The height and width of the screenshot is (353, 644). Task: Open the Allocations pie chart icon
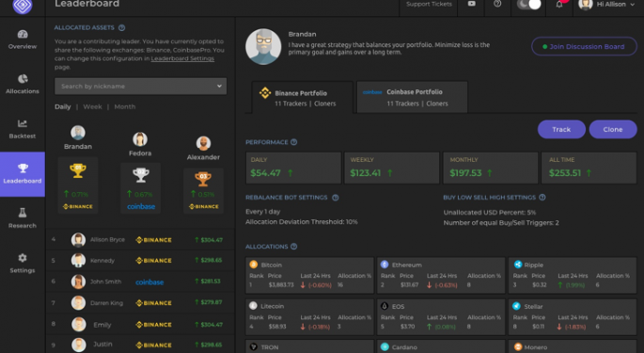click(x=23, y=78)
